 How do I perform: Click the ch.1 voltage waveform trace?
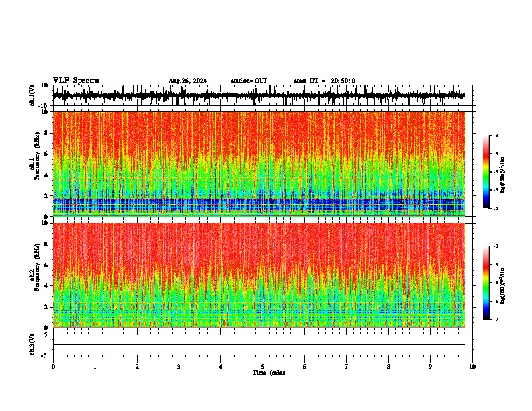point(259,95)
